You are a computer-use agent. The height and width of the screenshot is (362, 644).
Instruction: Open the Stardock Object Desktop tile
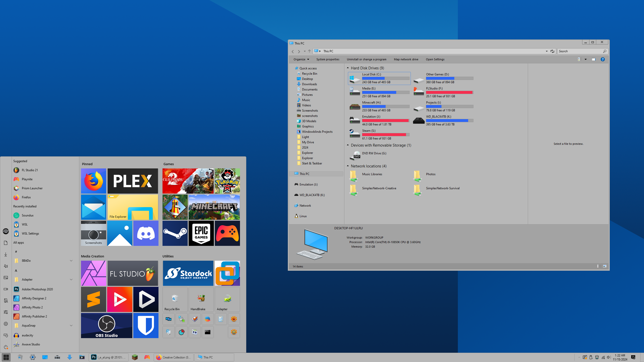pyautogui.click(x=188, y=273)
